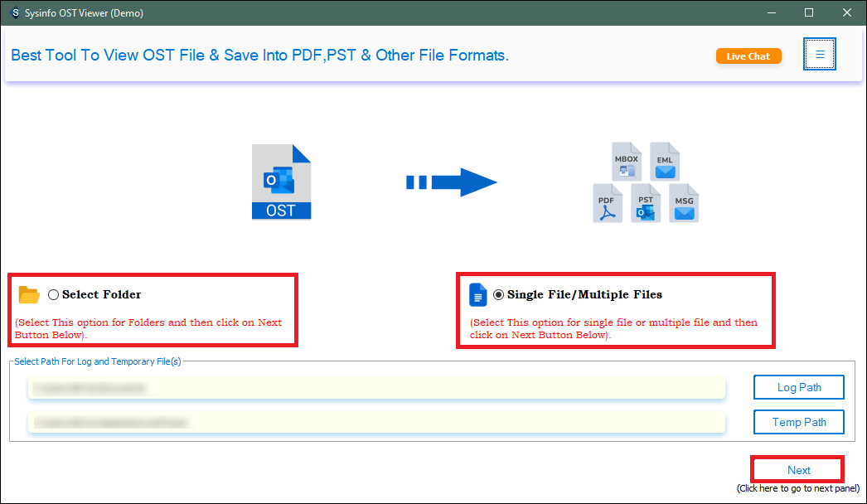Screen dimensions: 867x504
Task: Click the PDF format icon
Action: (607, 203)
